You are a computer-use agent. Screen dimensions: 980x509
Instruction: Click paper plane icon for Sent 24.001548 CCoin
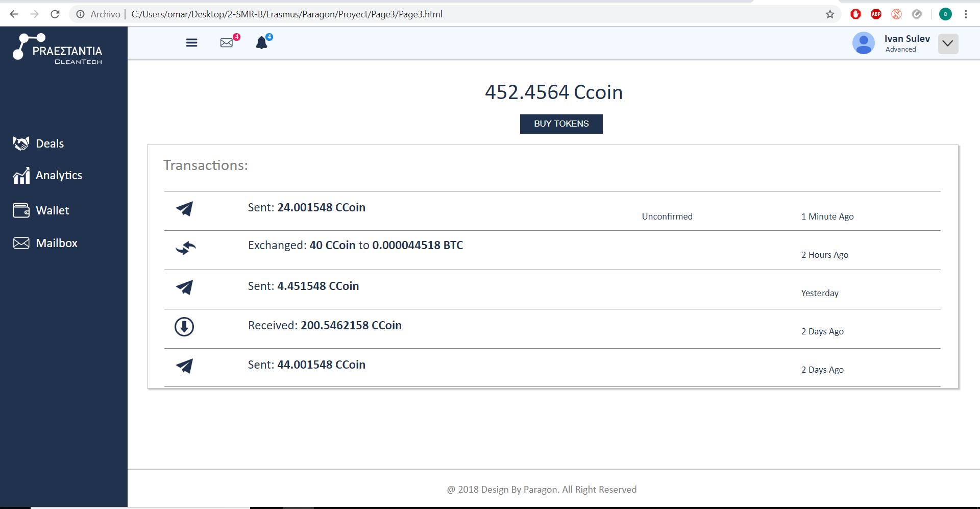coord(184,208)
